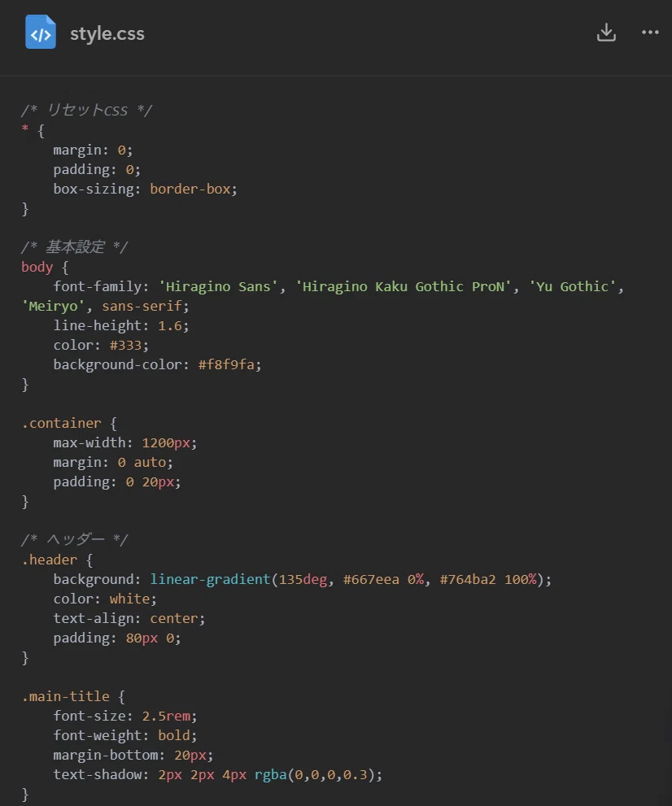Viewport: 672px width, 806px height.
Task: Click the #f8f9fa background color value
Action: (x=226, y=365)
